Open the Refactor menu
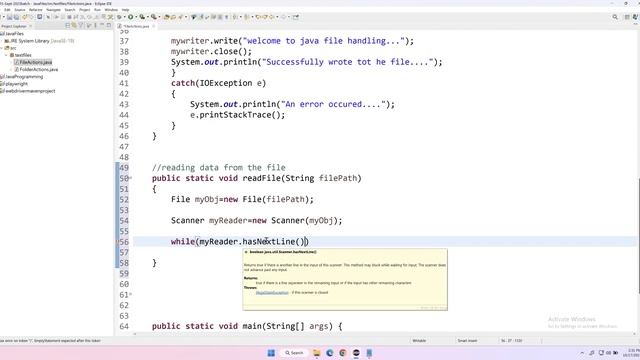Viewport: 640px width, 360px height. 36,10
